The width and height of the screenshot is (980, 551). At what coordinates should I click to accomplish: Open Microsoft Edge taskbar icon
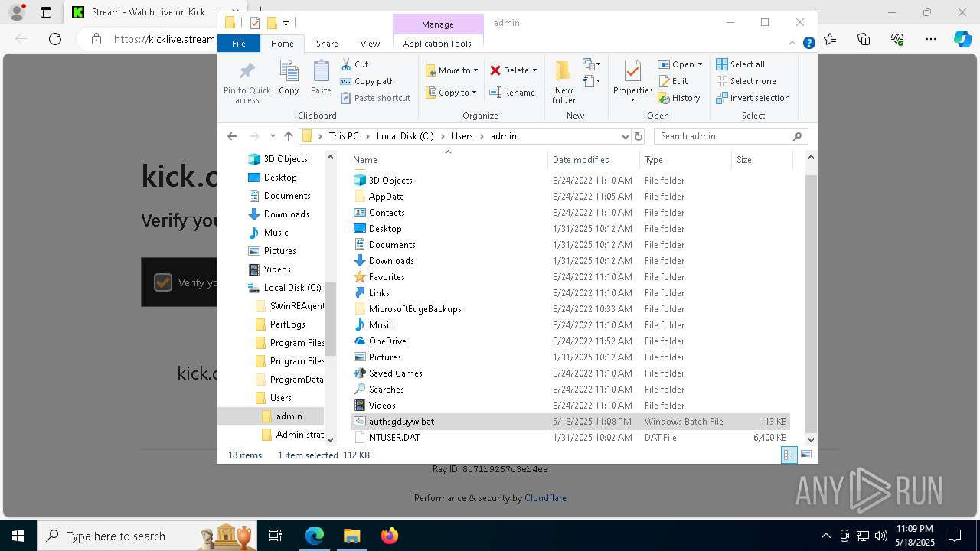(x=315, y=536)
